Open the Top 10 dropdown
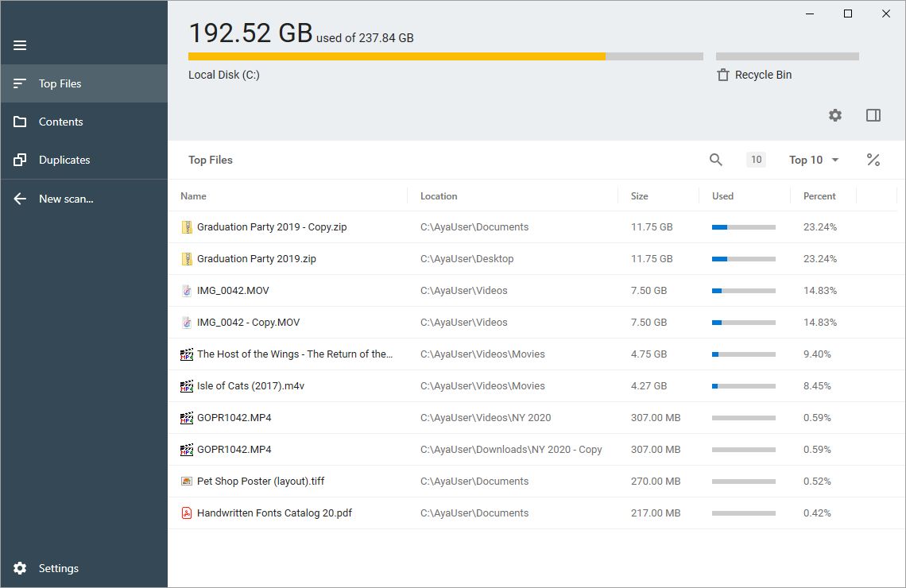The width and height of the screenshot is (906, 588). coord(812,160)
